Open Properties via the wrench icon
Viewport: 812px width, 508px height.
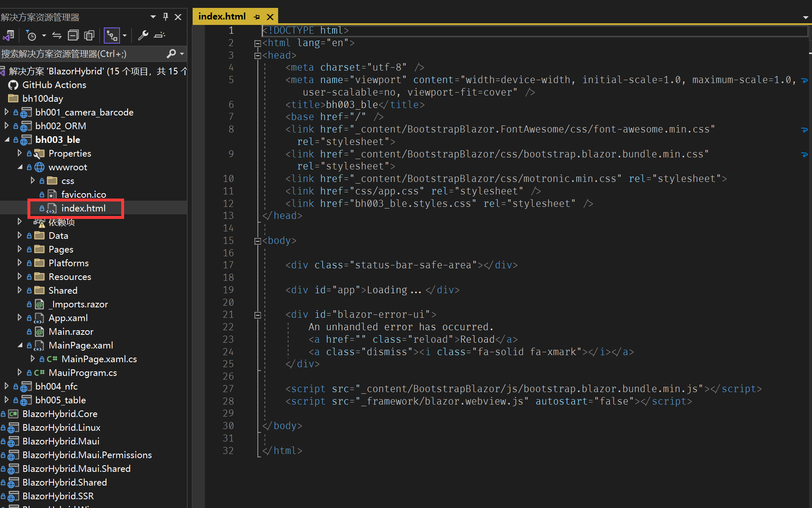click(143, 36)
